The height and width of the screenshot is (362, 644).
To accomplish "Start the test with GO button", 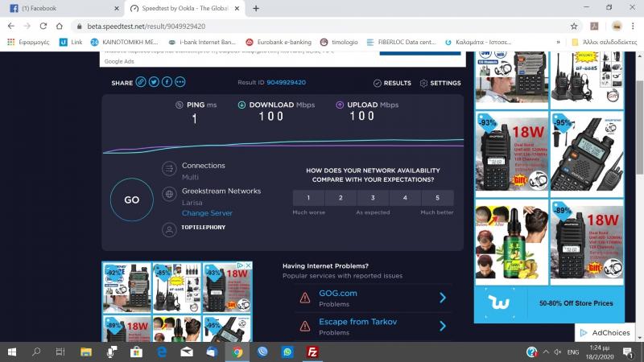I will [x=132, y=200].
